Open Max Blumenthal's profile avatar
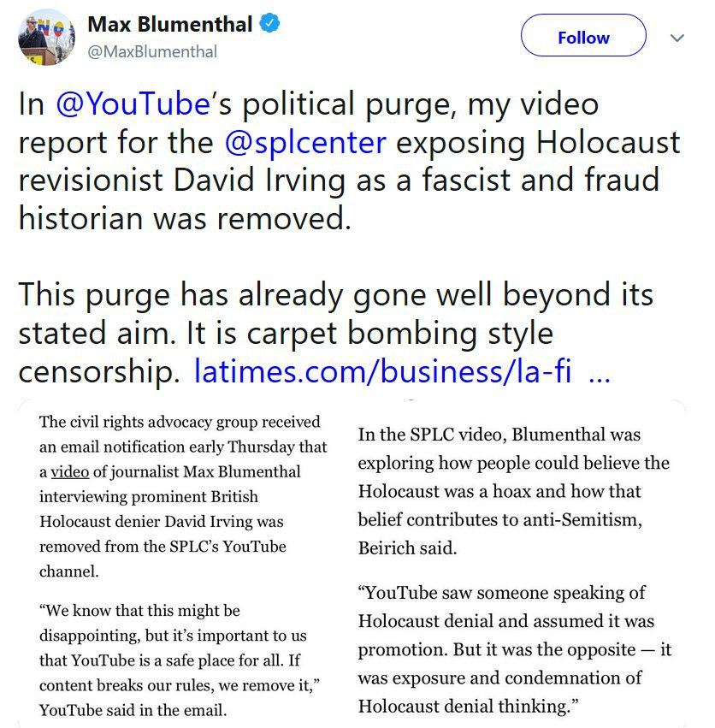Screen dimensions: 715x728 click(x=46, y=37)
